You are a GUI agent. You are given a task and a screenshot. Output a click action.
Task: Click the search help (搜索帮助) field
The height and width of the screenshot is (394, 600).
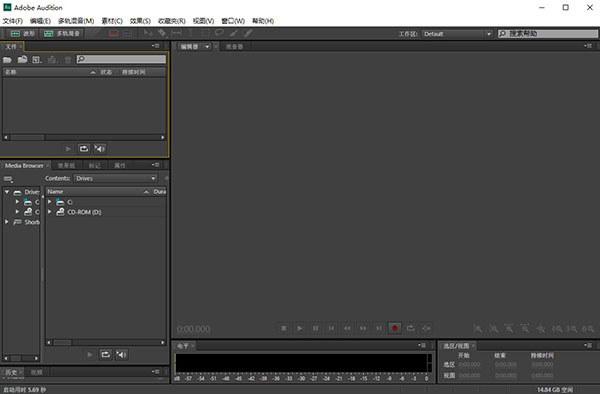pyautogui.click(x=548, y=34)
